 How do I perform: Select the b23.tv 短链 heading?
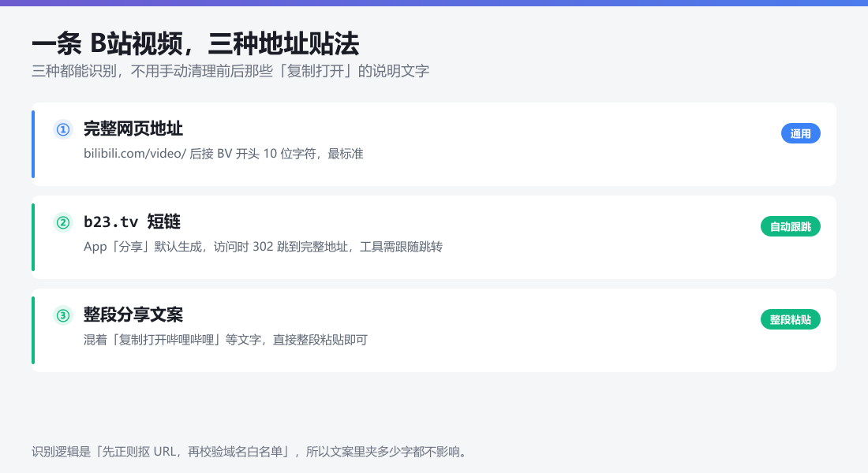pos(133,222)
